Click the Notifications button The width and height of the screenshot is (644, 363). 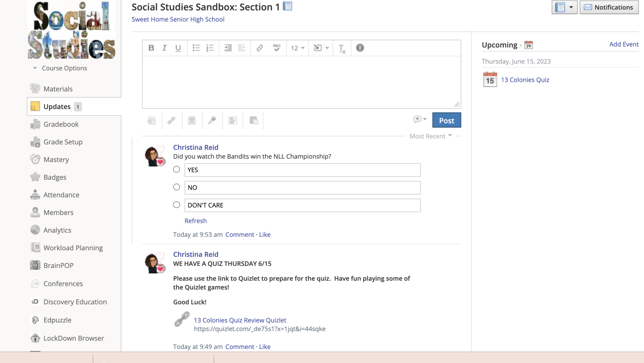click(x=609, y=7)
